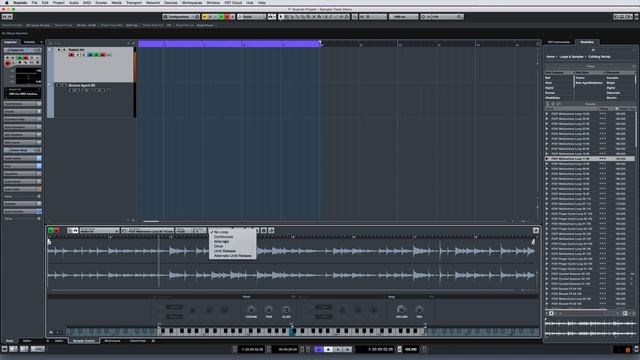Select highlighted loop row in MediaBay results

click(590, 159)
